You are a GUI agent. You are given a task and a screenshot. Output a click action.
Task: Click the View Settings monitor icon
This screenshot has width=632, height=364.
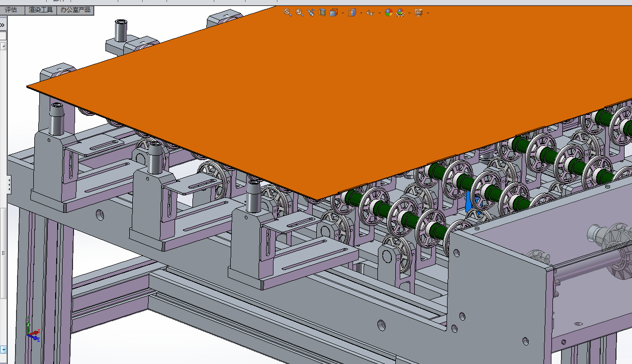coord(419,13)
